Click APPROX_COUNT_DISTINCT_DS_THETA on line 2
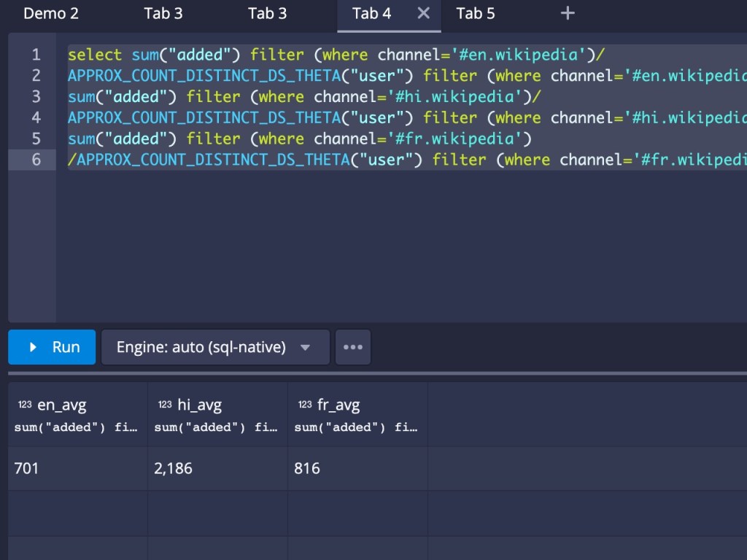Image resolution: width=747 pixels, height=560 pixels. pos(204,76)
